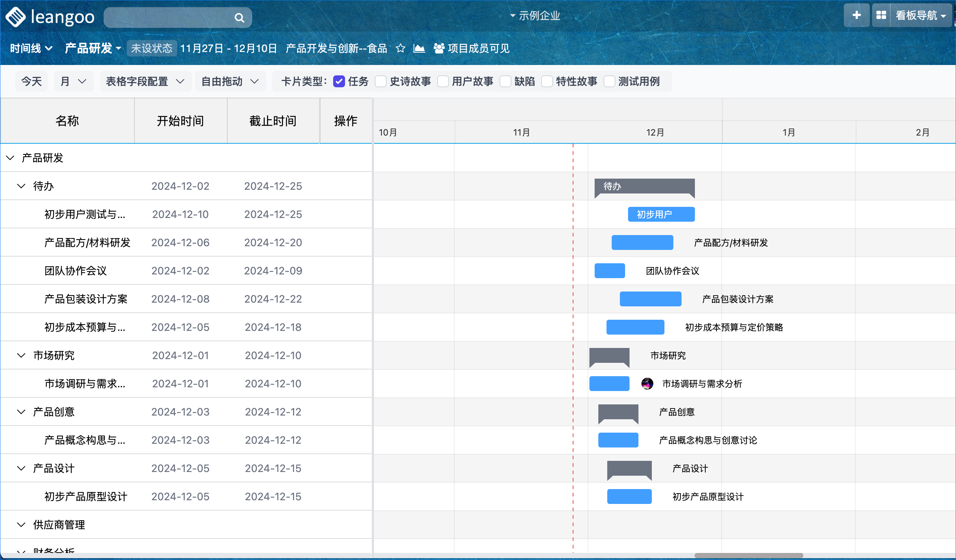Click the blue 初步用户 Gantt bar
The image size is (956, 560).
point(661,214)
